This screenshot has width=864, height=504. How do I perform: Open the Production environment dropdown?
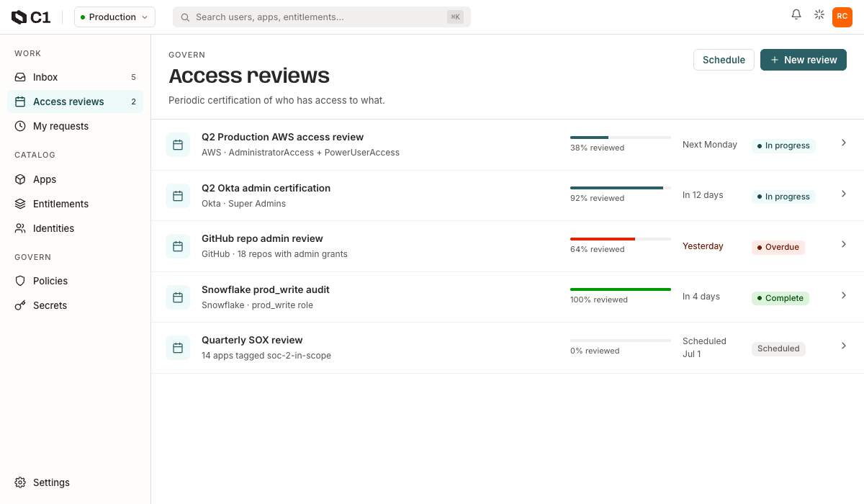pyautogui.click(x=114, y=17)
